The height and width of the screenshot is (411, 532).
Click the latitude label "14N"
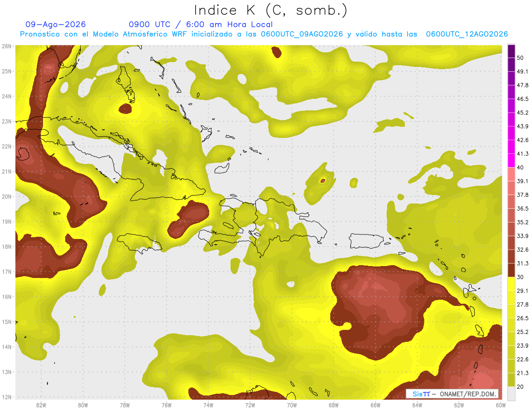coord(7,347)
